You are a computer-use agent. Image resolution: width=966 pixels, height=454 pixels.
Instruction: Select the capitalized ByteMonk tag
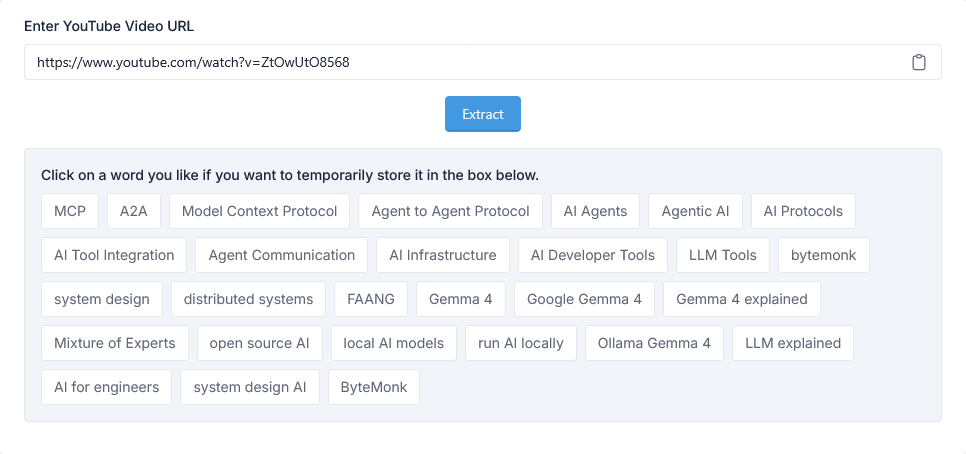pyautogui.click(x=373, y=387)
